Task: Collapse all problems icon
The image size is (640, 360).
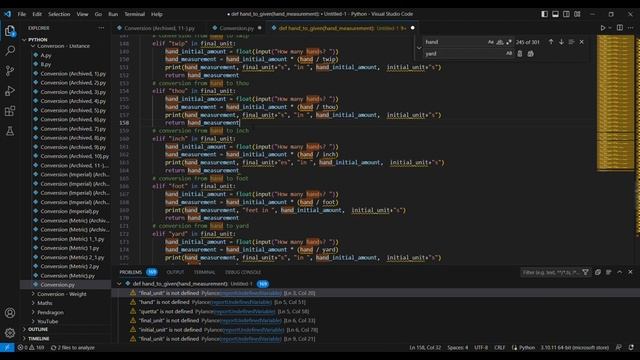Action: point(598,272)
